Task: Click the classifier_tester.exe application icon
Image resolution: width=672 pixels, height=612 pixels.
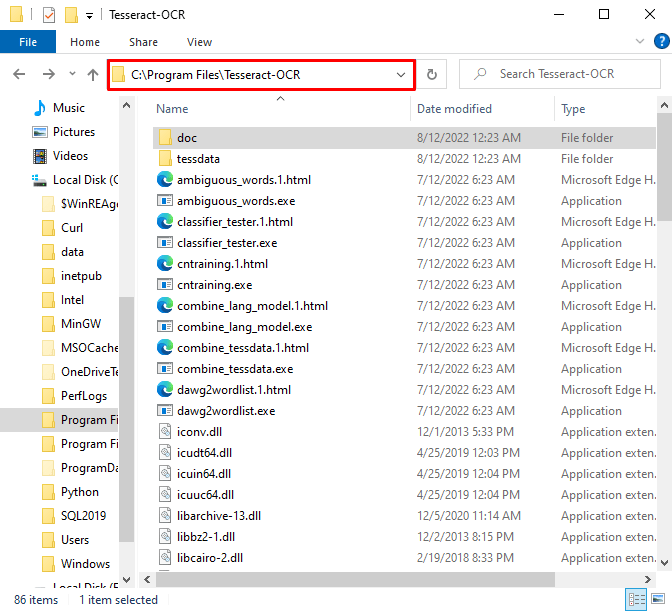Action: [x=165, y=243]
